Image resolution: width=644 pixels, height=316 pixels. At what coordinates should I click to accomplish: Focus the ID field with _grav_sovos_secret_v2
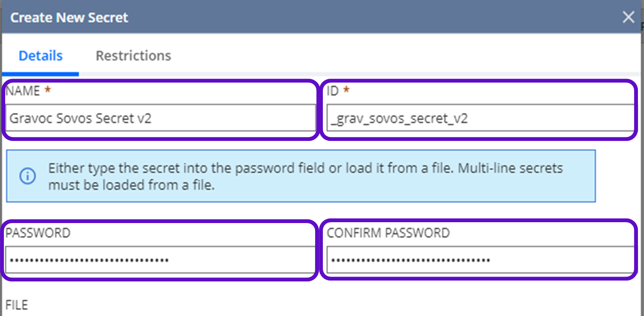click(x=480, y=118)
